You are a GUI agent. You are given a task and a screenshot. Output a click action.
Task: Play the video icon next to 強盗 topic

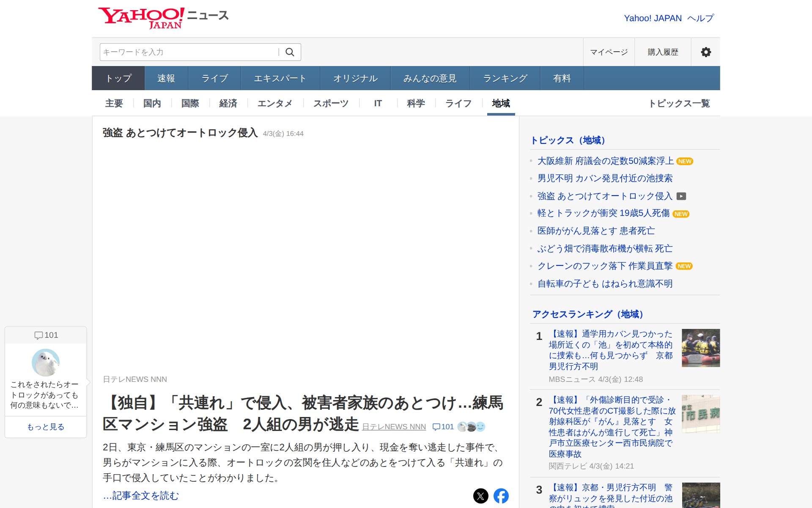click(x=681, y=196)
